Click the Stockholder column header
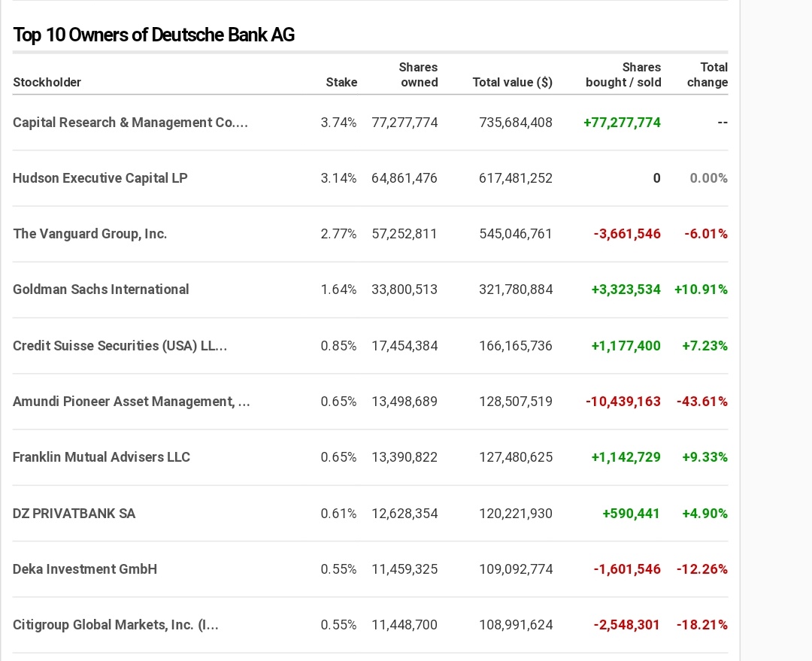 (47, 83)
